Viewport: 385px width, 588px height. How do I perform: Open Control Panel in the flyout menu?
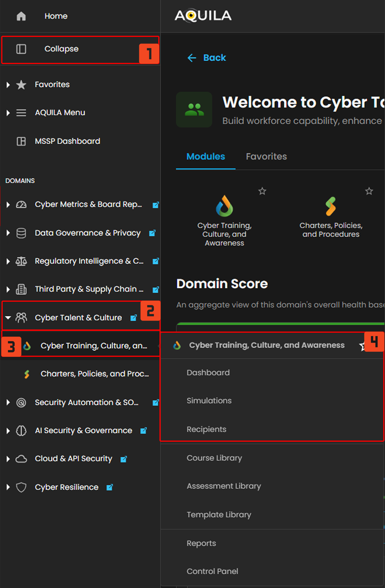212,571
